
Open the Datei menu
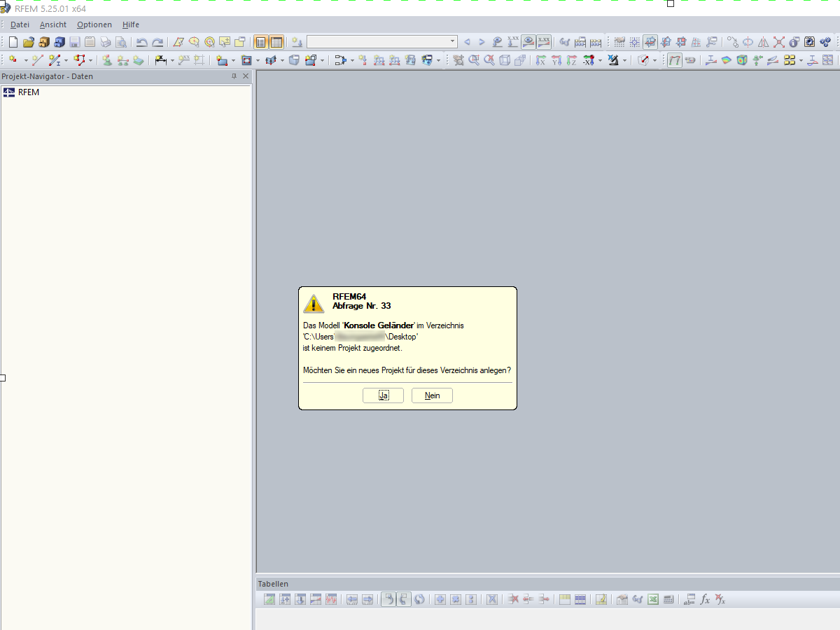click(20, 24)
